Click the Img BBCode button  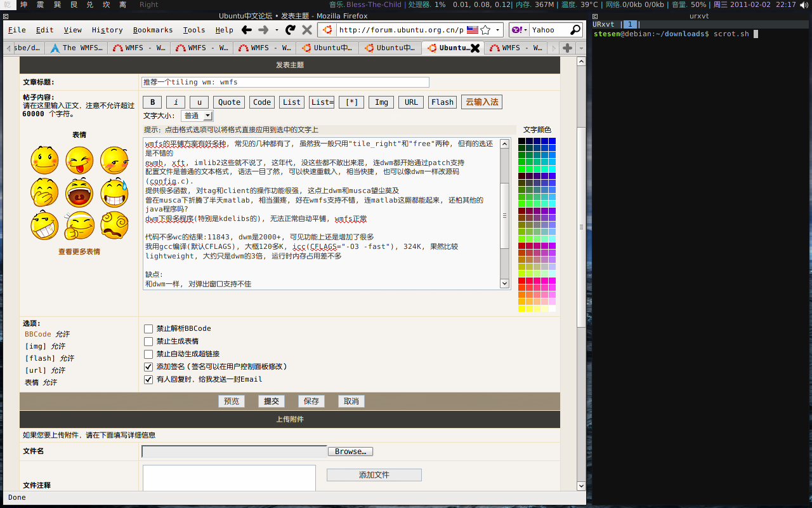coord(381,102)
